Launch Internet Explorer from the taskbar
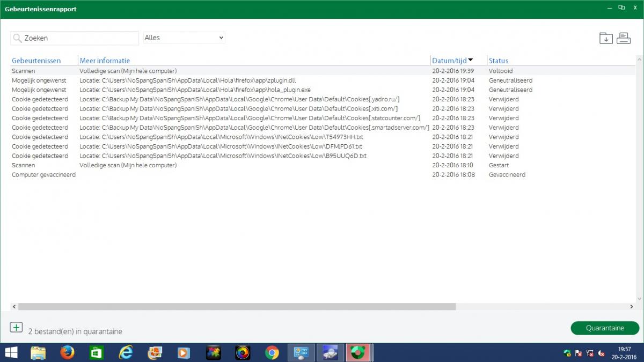 point(126,352)
